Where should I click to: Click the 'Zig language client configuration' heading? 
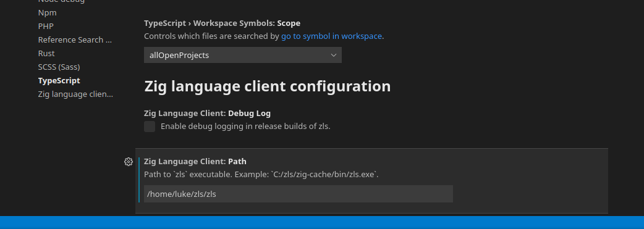pyautogui.click(x=268, y=86)
